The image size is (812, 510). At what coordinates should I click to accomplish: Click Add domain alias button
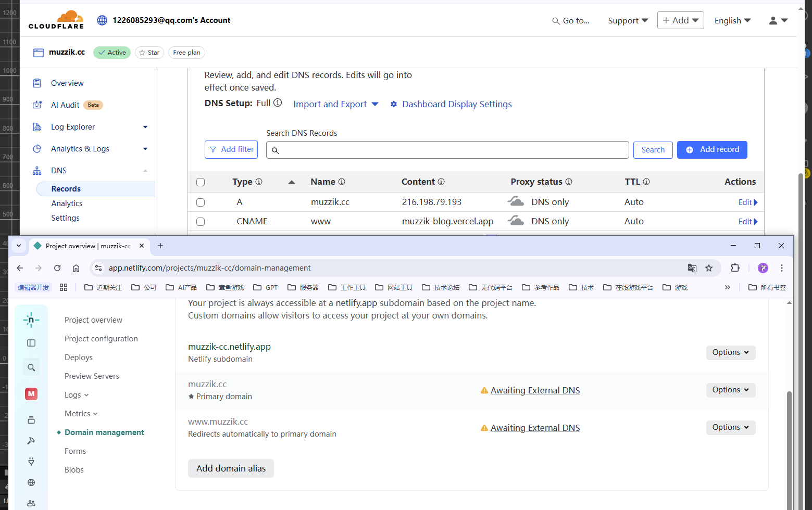(231, 468)
